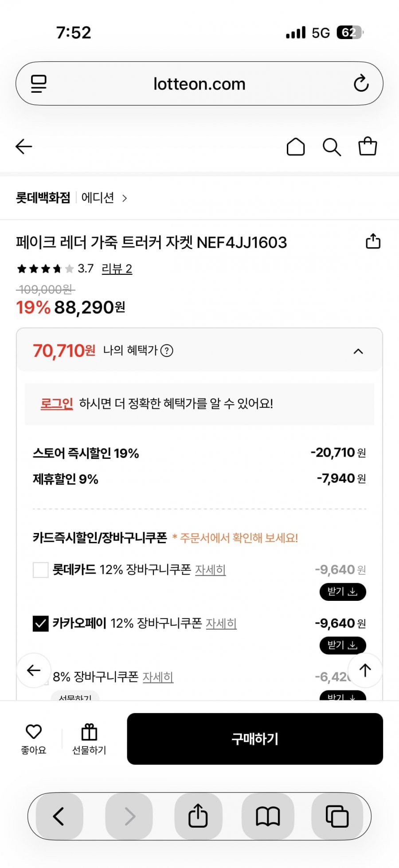Open the 로그인 link
The width and height of the screenshot is (399, 868).
pyautogui.click(x=57, y=404)
